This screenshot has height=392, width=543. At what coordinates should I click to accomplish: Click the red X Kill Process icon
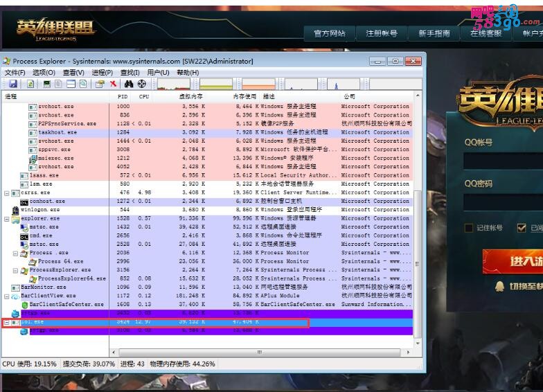coord(113,84)
